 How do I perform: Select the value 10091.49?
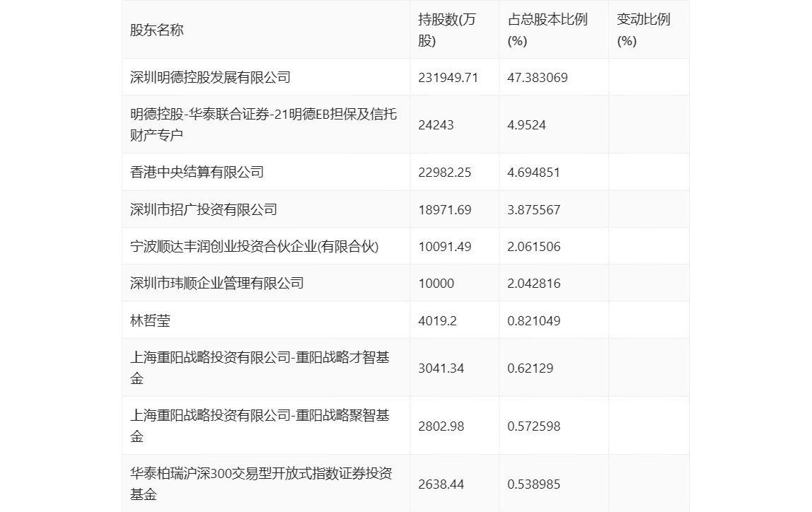[445, 246]
